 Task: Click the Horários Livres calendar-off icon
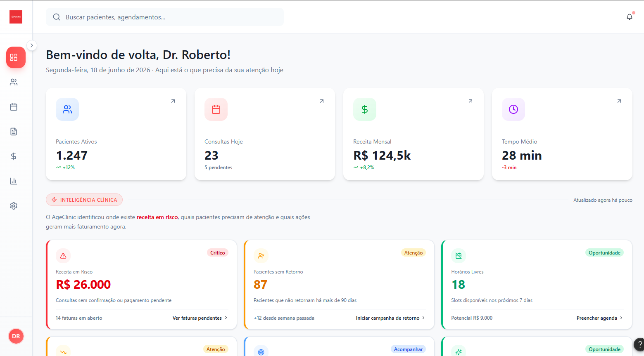pyautogui.click(x=459, y=256)
